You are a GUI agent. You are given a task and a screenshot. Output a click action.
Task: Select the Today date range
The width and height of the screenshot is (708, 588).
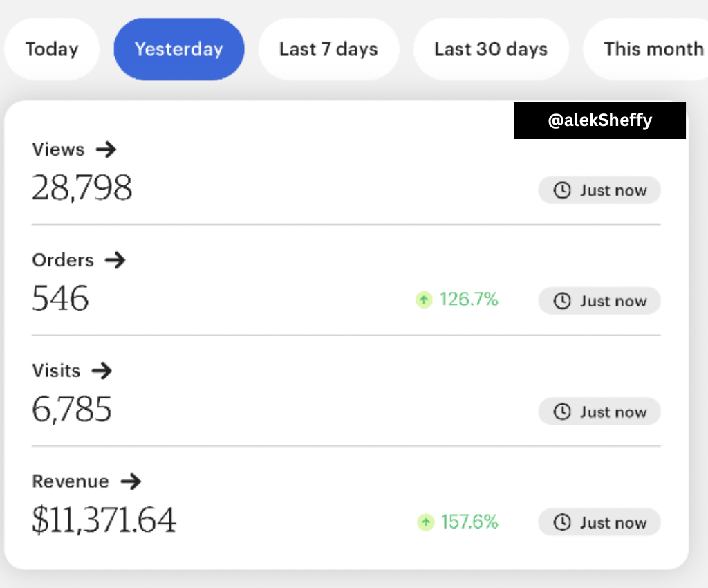click(x=52, y=50)
